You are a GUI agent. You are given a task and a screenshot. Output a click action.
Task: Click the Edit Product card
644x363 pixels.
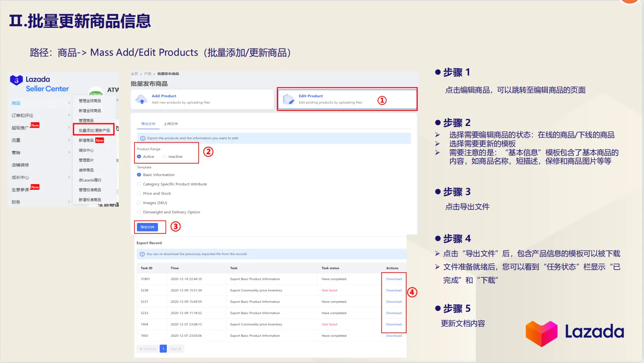[x=348, y=99]
